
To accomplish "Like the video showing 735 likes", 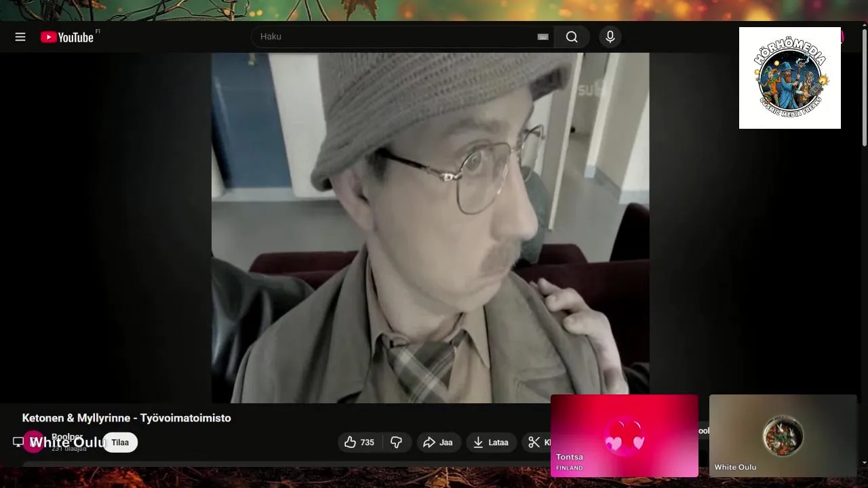I will coord(359,443).
